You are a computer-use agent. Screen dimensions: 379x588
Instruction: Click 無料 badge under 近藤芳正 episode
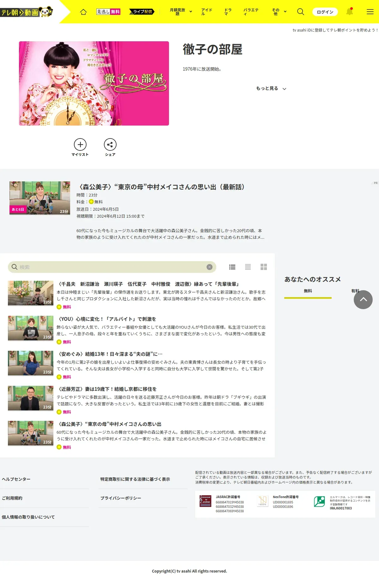pyautogui.click(x=64, y=412)
